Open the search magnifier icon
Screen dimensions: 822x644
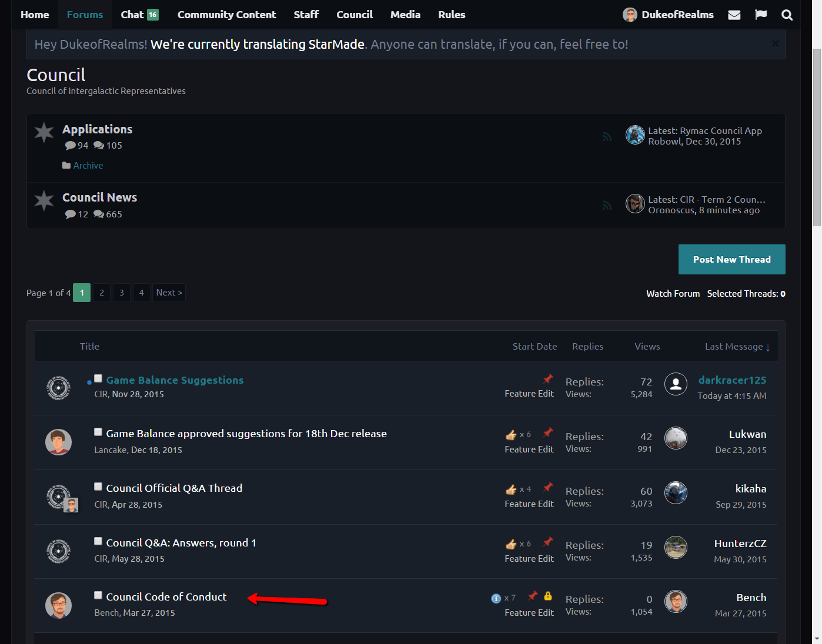click(x=787, y=15)
